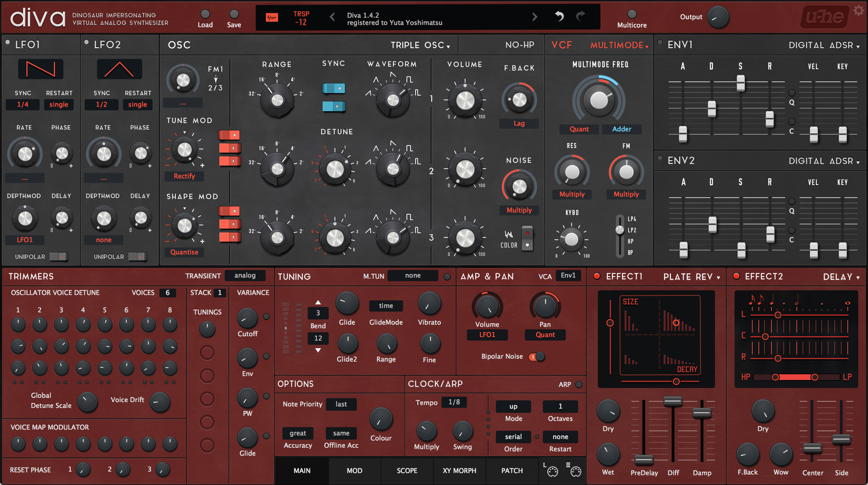The height and width of the screenshot is (485, 868).
Task: Click the u-he logo
Action: (825, 17)
